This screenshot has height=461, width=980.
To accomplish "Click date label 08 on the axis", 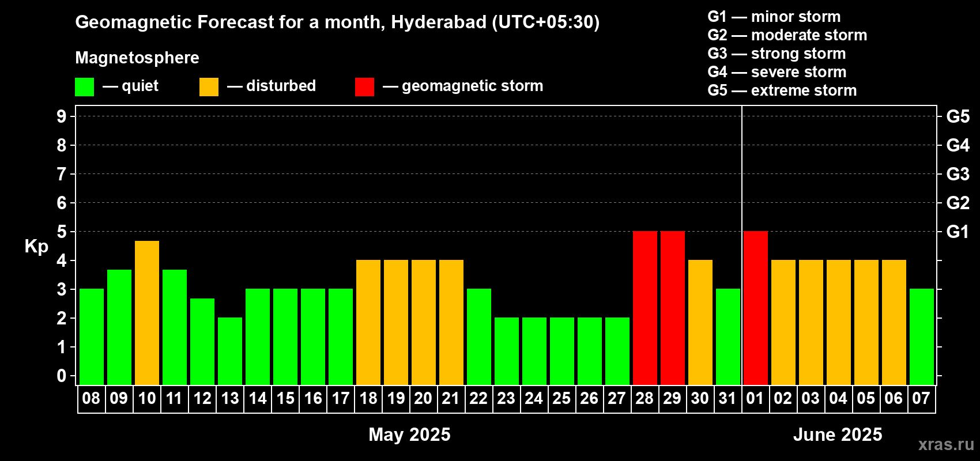I will tap(91, 399).
